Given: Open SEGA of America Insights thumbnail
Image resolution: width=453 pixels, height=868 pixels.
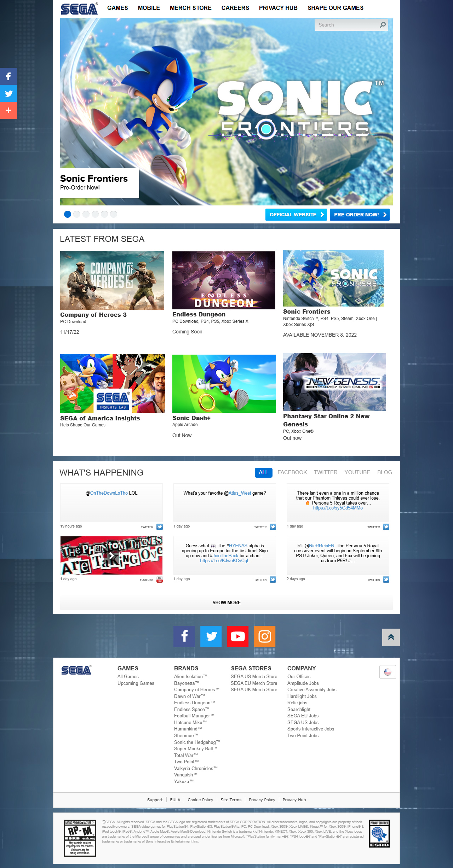Looking at the screenshot, I should coord(113,384).
